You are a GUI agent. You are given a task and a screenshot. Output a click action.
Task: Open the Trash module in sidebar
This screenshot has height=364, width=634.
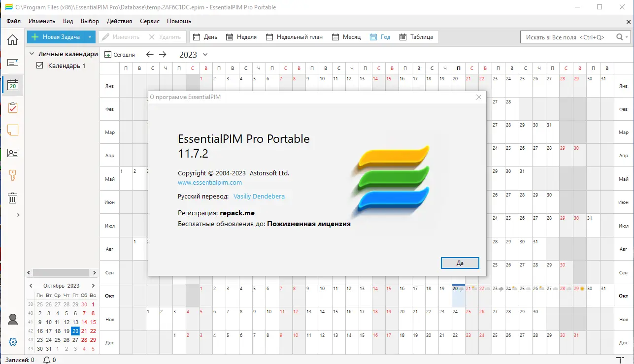coord(13,198)
